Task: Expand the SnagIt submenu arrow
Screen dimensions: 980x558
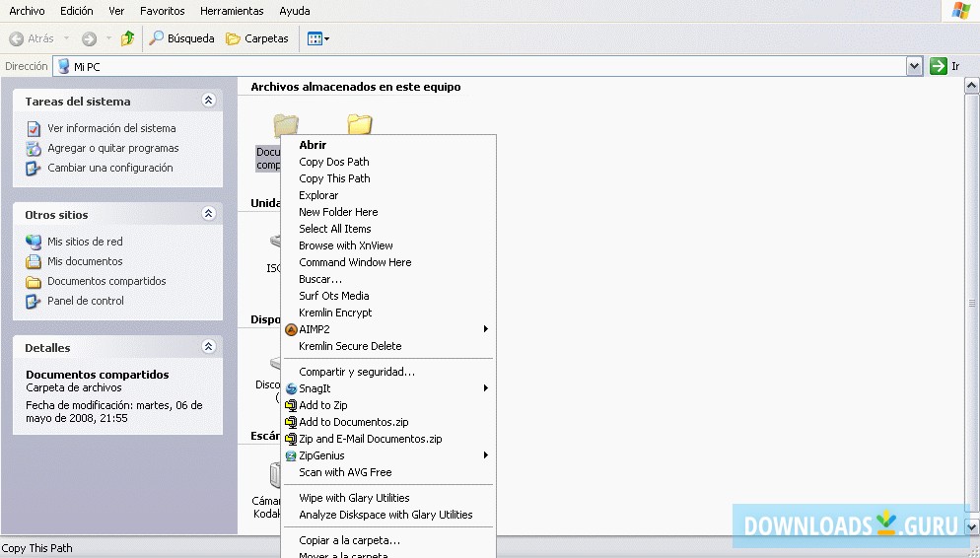Action: [486, 388]
